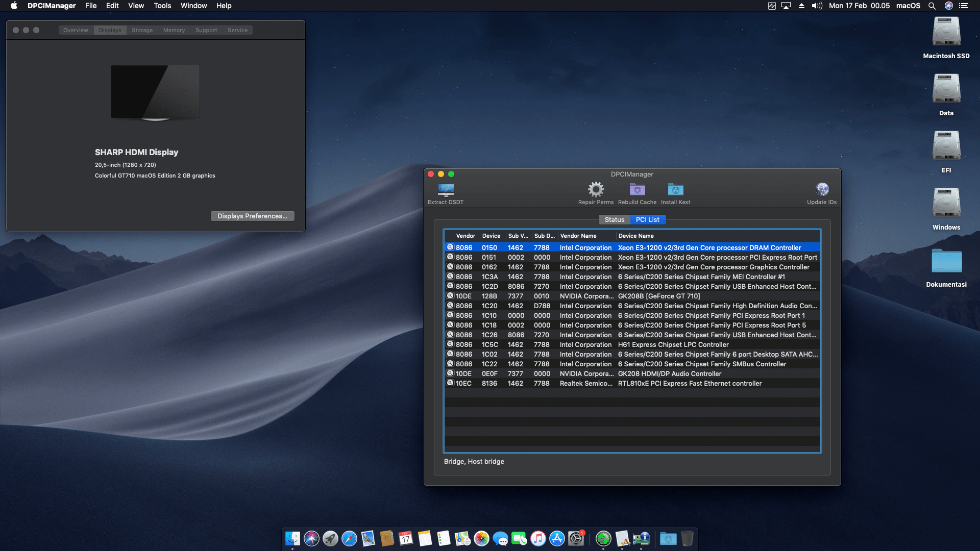This screenshot has width=980, height=551.
Task: Open the Apple menu
Action: (x=14, y=6)
